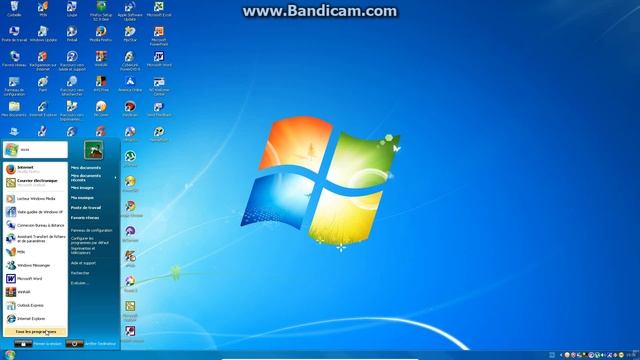The image size is (640, 360).
Task: Open Firefox Setup installer on desktop
Action: 101,10
